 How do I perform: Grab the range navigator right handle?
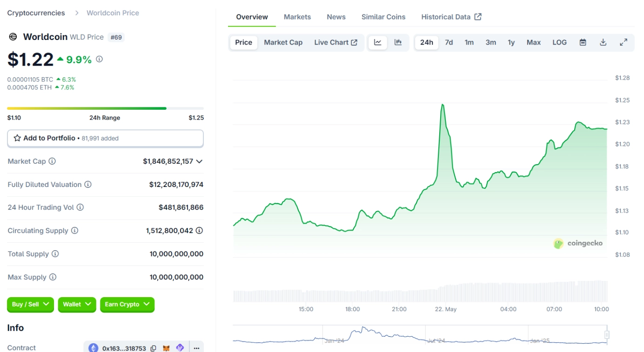tap(607, 335)
